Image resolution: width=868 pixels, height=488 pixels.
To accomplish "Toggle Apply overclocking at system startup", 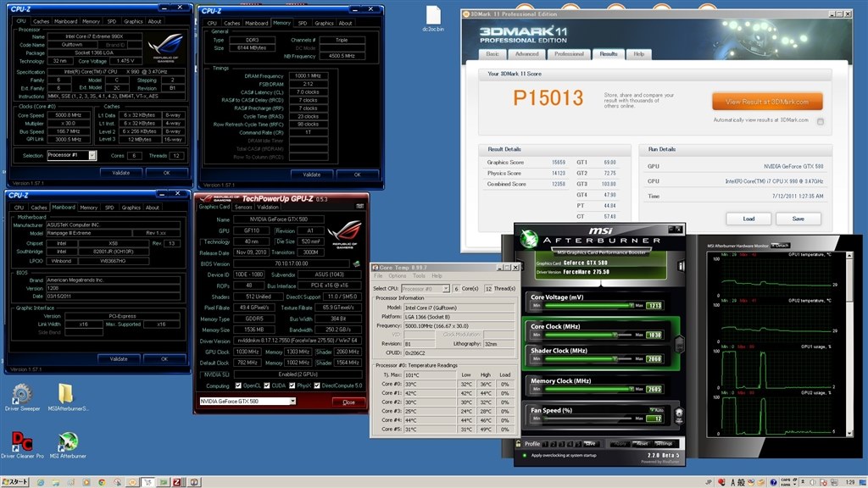I will point(524,455).
